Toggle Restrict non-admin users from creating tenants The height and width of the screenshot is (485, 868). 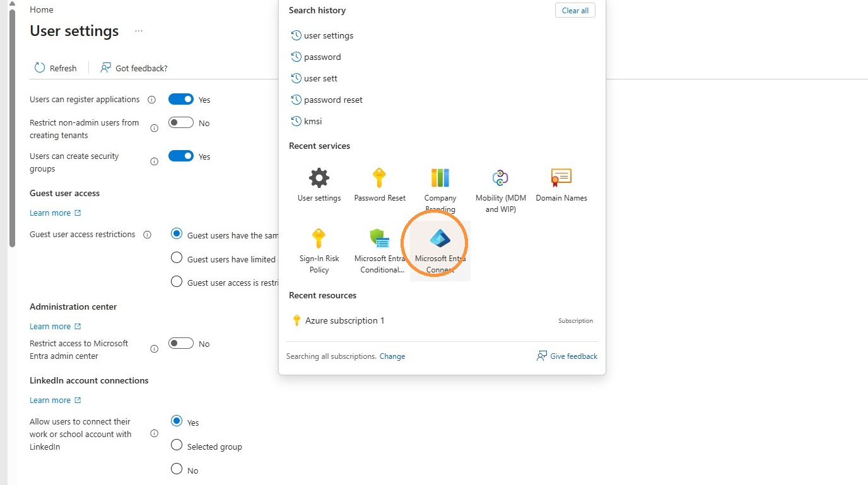click(x=181, y=122)
